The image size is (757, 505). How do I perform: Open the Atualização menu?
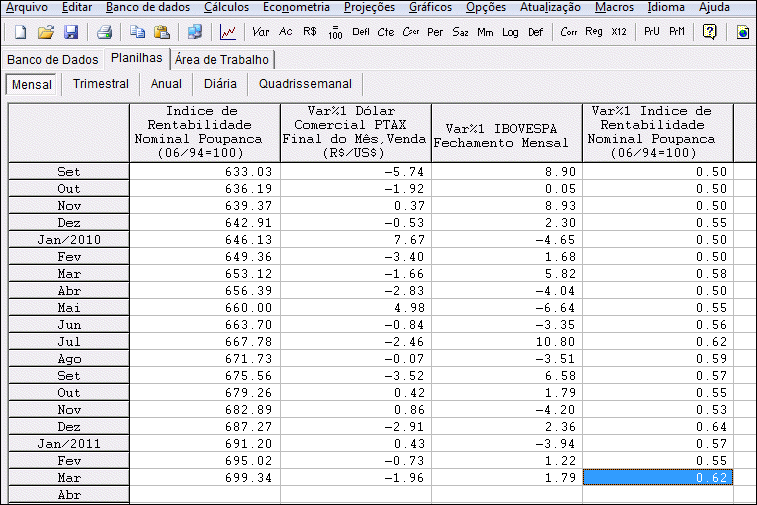(550, 7)
